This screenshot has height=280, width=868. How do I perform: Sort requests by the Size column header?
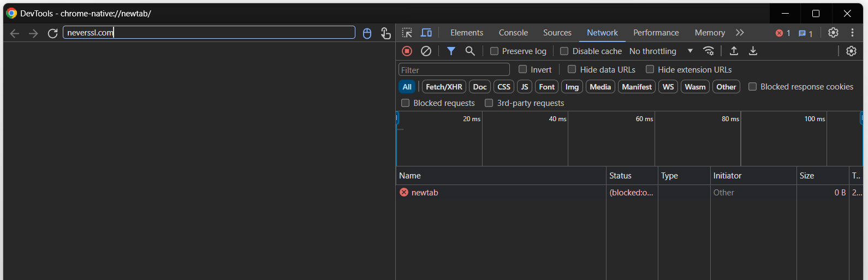[x=822, y=176]
